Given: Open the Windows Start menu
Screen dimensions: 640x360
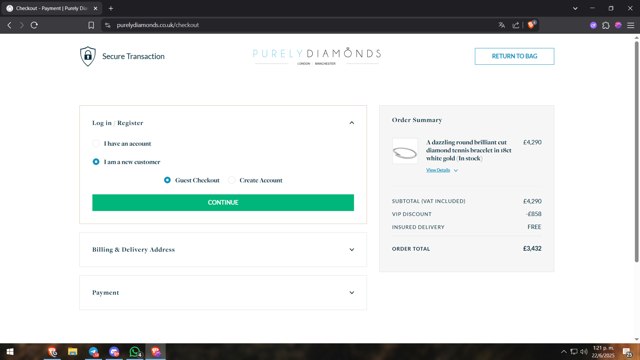Looking at the screenshot, I should point(10,352).
